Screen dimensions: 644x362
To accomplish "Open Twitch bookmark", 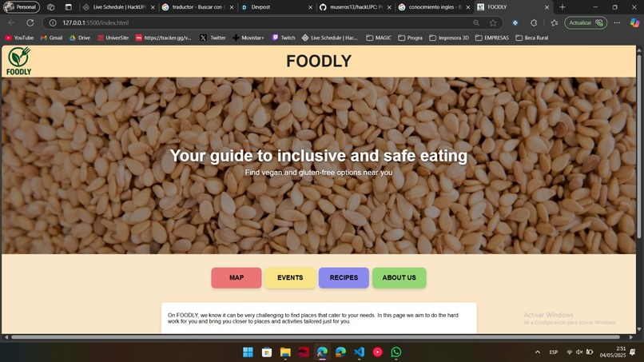I will click(284, 38).
